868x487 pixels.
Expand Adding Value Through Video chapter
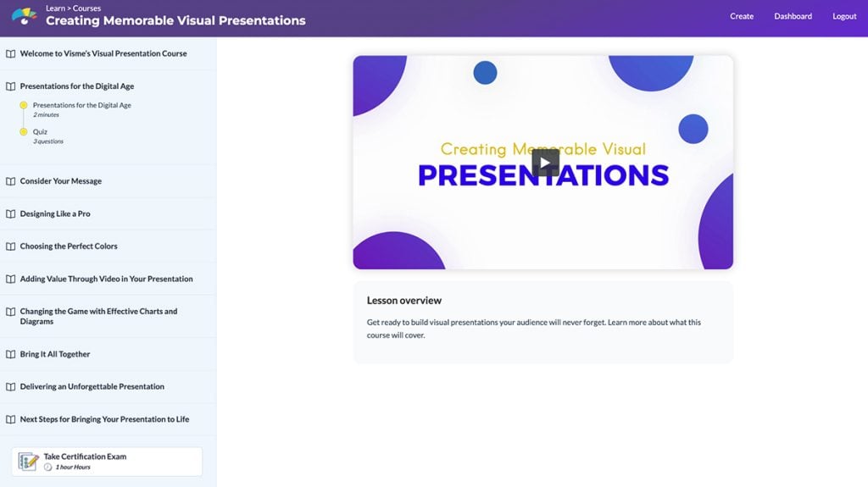coord(106,279)
